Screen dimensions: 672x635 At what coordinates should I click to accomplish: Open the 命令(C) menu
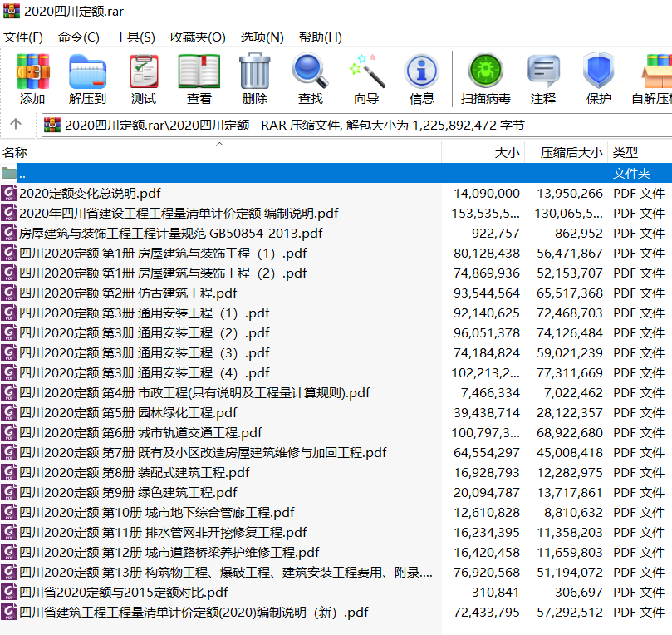coord(79,37)
